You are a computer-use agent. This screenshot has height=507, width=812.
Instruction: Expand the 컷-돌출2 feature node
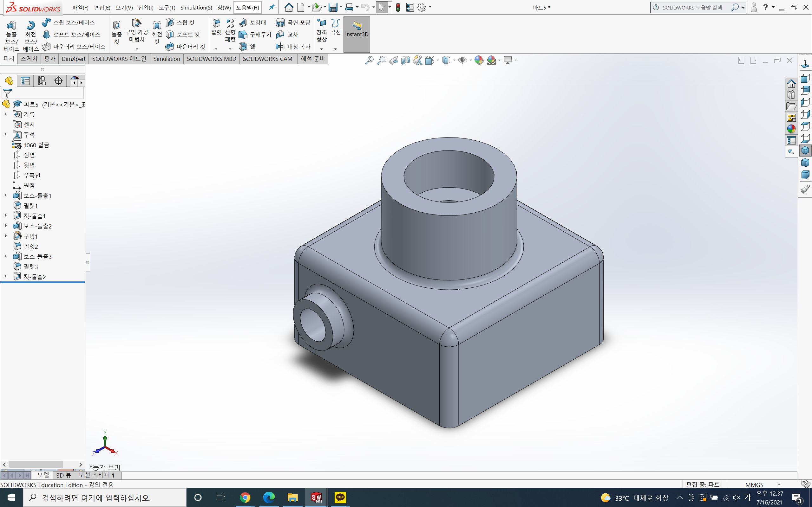click(5, 276)
